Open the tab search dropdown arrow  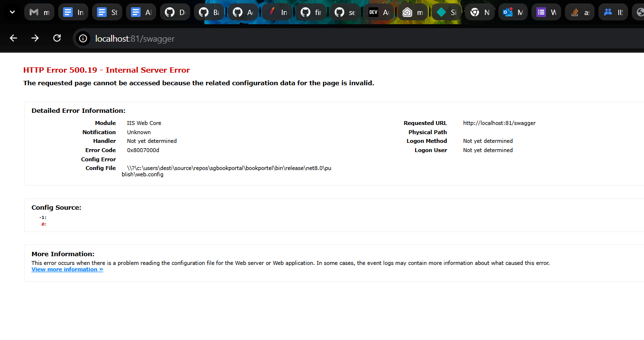click(x=12, y=12)
